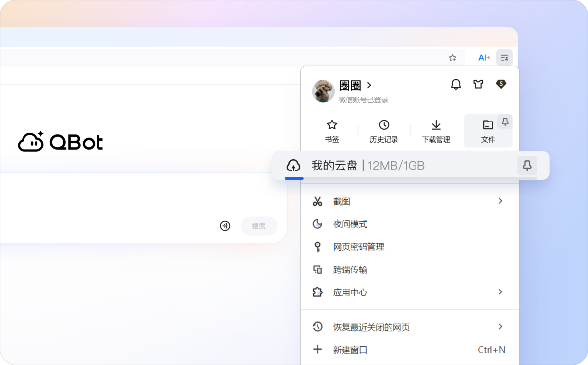Click the membership diamond badge icon
This screenshot has height=365, width=588.
(501, 84)
